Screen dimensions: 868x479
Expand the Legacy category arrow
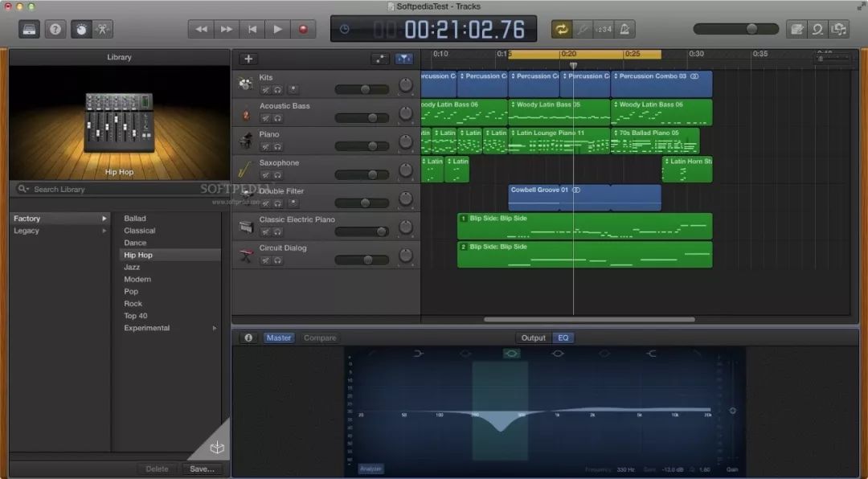click(104, 231)
